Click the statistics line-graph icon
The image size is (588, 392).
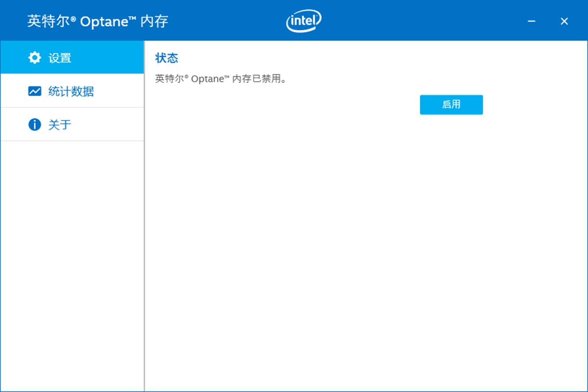34,91
